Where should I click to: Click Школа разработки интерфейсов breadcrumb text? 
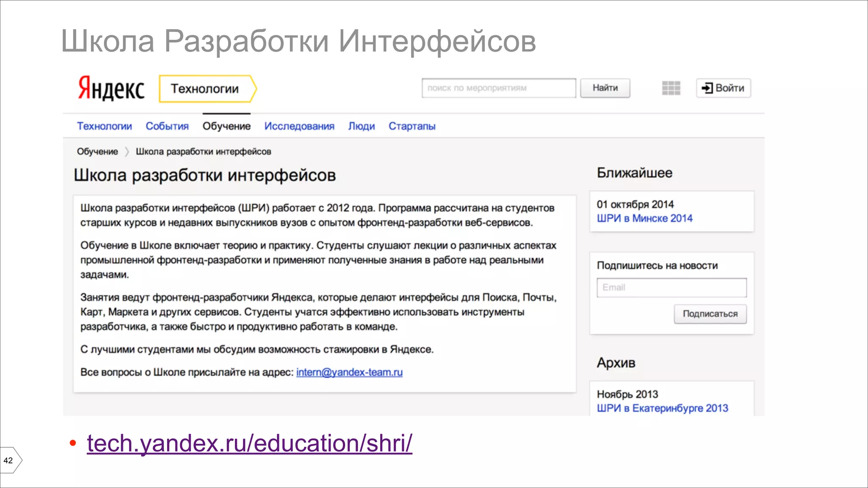(x=203, y=152)
